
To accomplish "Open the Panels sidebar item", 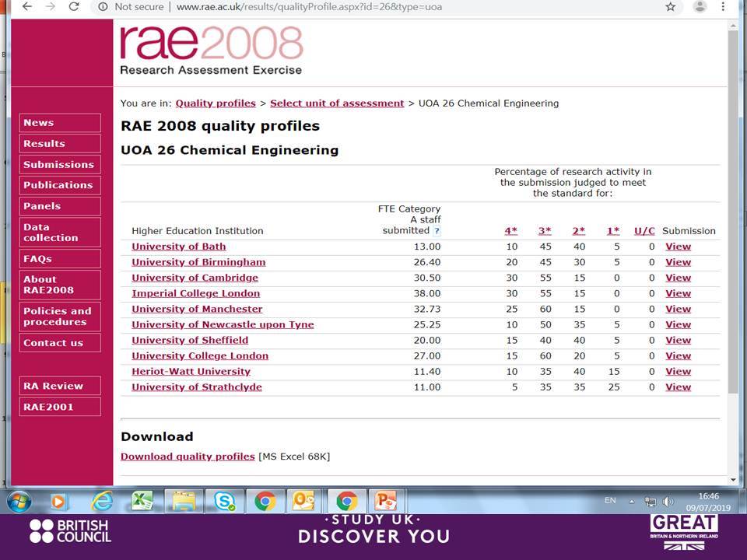I will [x=60, y=206].
